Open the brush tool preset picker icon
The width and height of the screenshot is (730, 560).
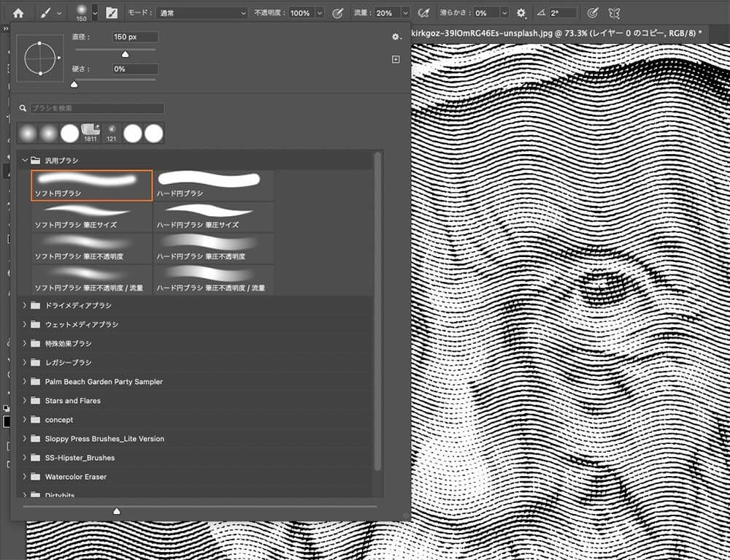click(45, 13)
